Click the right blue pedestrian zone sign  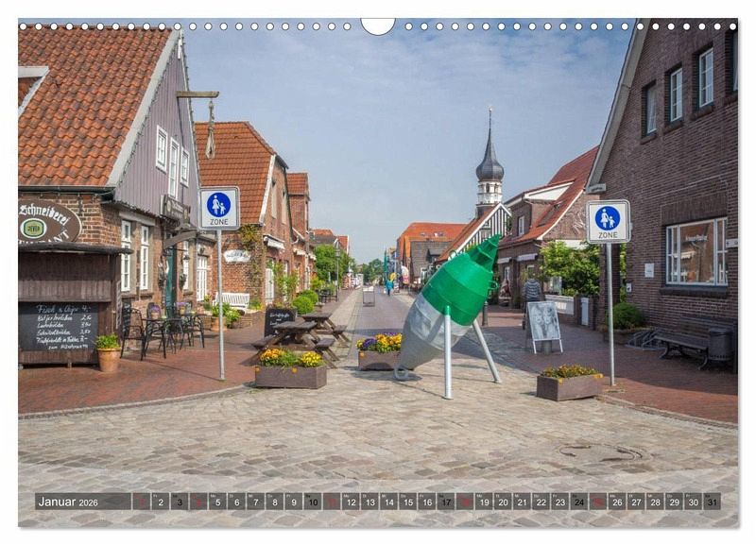[x=608, y=221]
